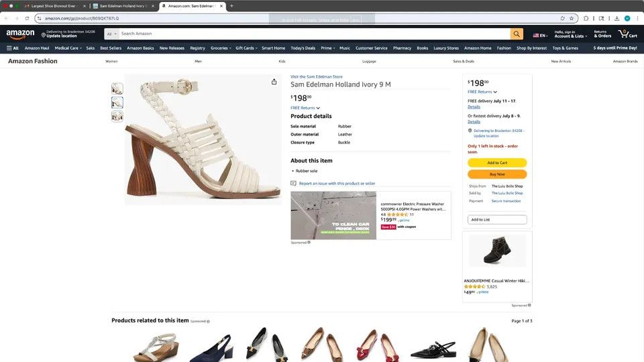This screenshot has height=362, width=644.
Task: Click the Search Amazon input field
Action: point(315,34)
